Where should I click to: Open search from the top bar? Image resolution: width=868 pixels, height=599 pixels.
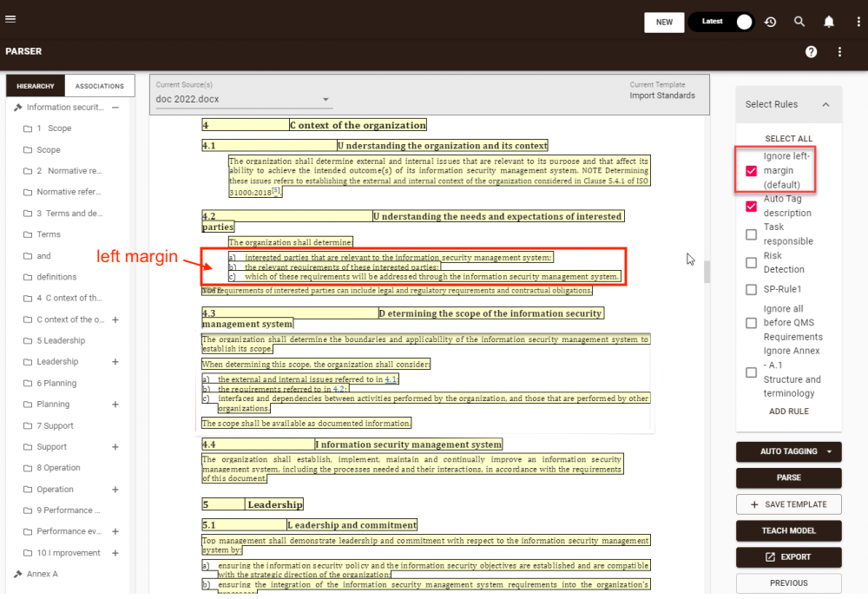pos(799,22)
